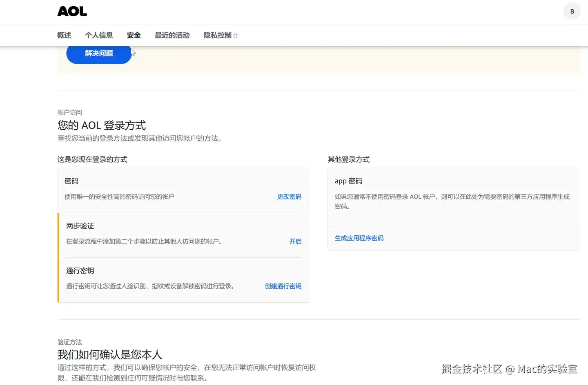Open the 隐私控制 external link tab
The height and width of the screenshot is (385, 588).
pyautogui.click(x=220, y=35)
